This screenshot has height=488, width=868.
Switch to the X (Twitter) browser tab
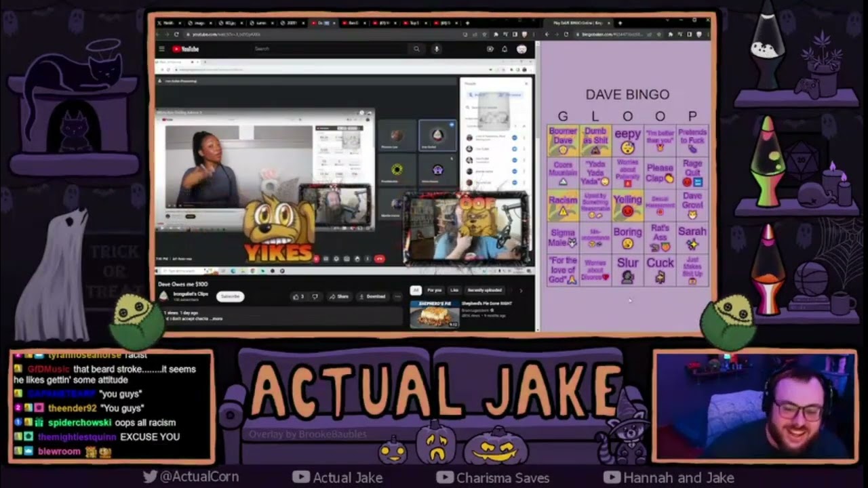pos(170,23)
